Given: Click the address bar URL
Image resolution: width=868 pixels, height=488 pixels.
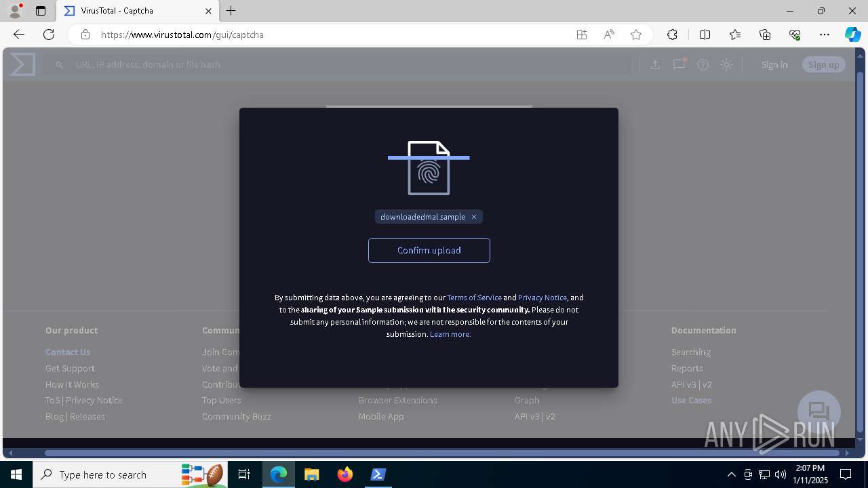Looking at the screenshot, I should [182, 35].
